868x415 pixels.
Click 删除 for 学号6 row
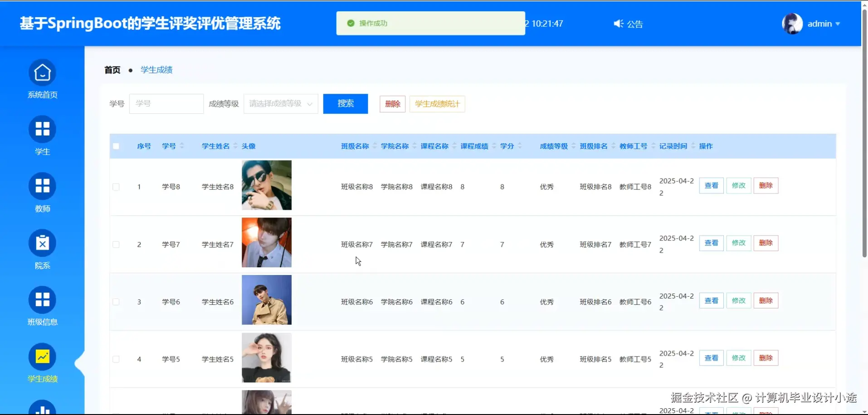[766, 301]
